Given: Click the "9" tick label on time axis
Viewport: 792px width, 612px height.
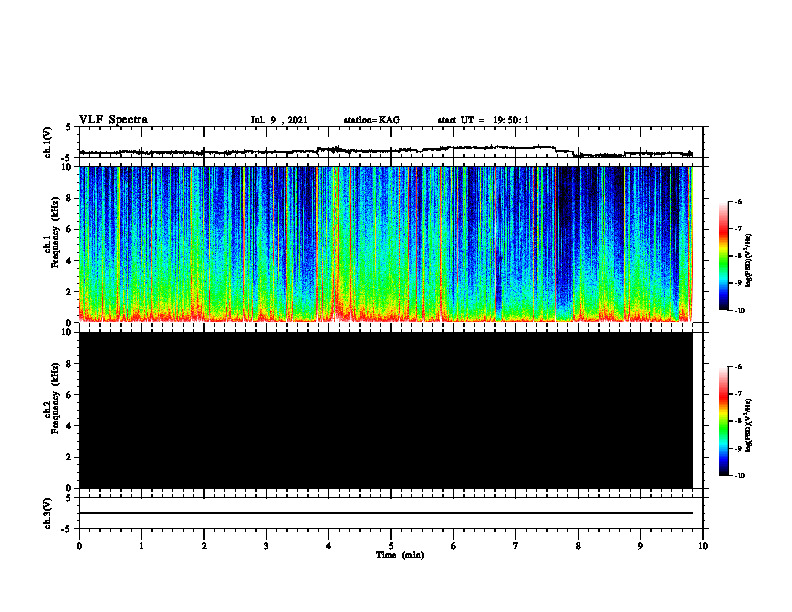Looking at the screenshot, I should point(640,546).
